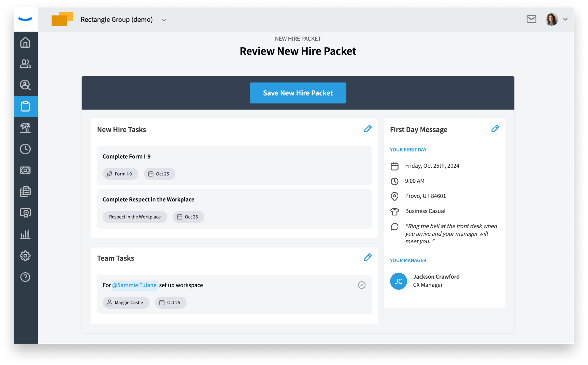Open the mail inbox icon
This screenshot has width=588, height=365.
coord(531,19)
